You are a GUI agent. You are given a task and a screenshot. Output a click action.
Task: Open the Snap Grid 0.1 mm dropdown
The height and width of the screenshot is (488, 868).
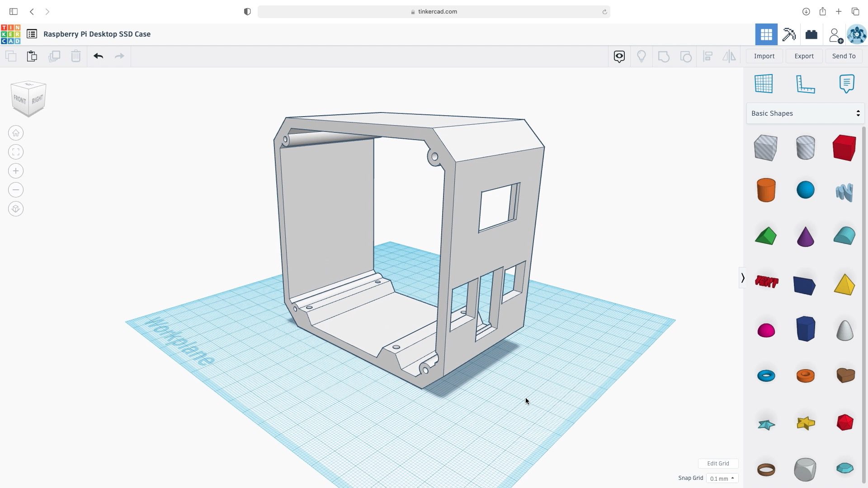pyautogui.click(x=722, y=478)
